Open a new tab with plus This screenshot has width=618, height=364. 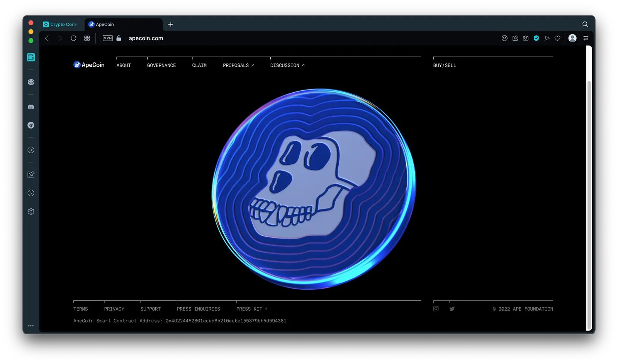[171, 24]
